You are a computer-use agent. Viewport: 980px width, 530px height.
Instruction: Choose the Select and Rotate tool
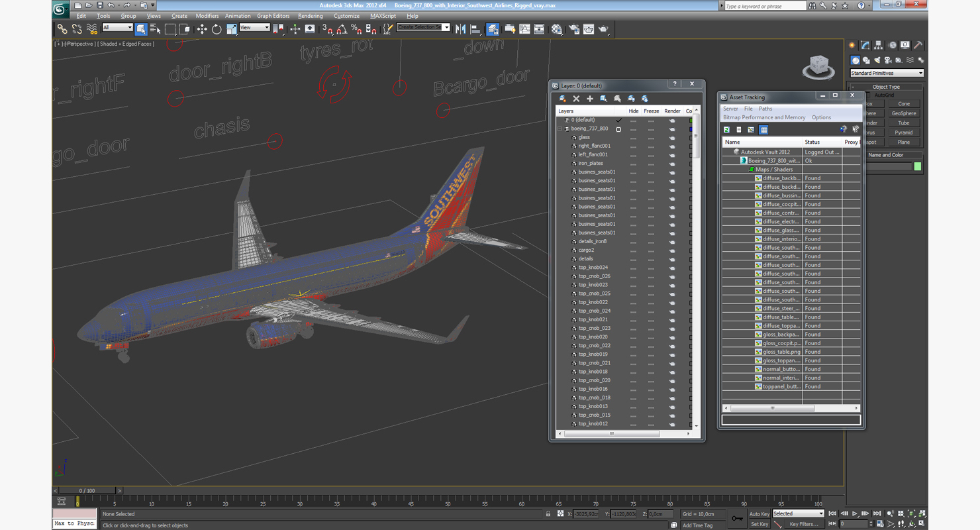[217, 29]
